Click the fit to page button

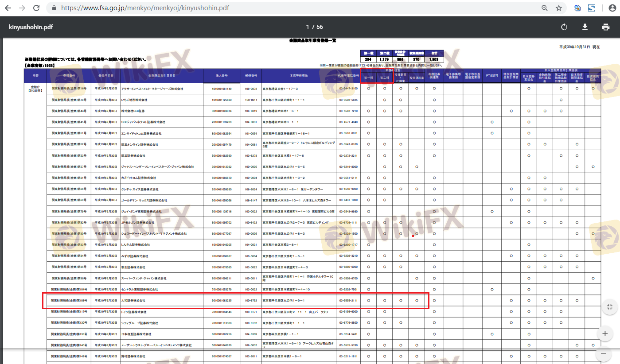coord(609,307)
